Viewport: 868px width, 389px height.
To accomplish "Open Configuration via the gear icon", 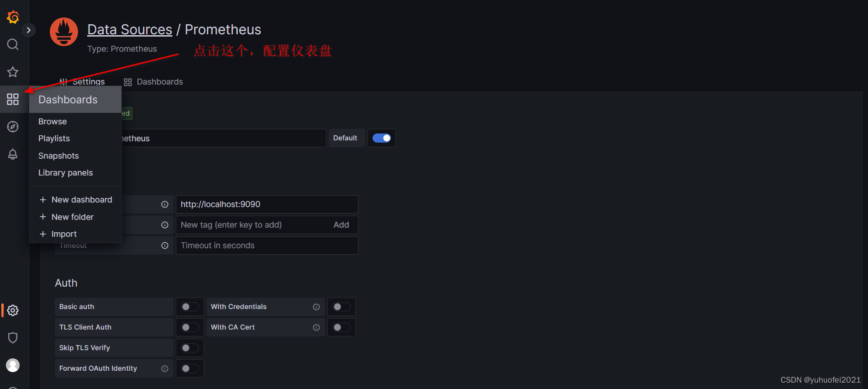I will click(13, 310).
